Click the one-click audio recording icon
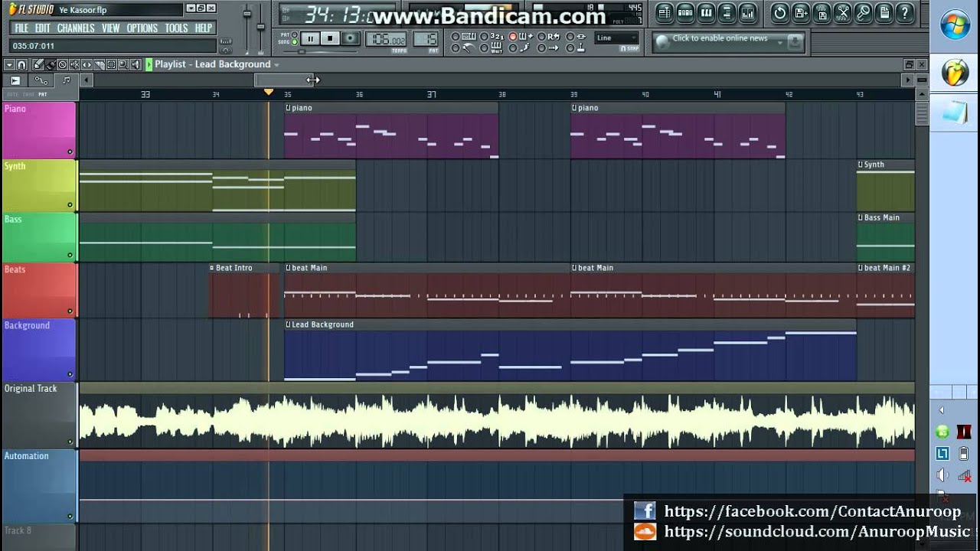Viewport: 980px width, 551px height. point(864,13)
